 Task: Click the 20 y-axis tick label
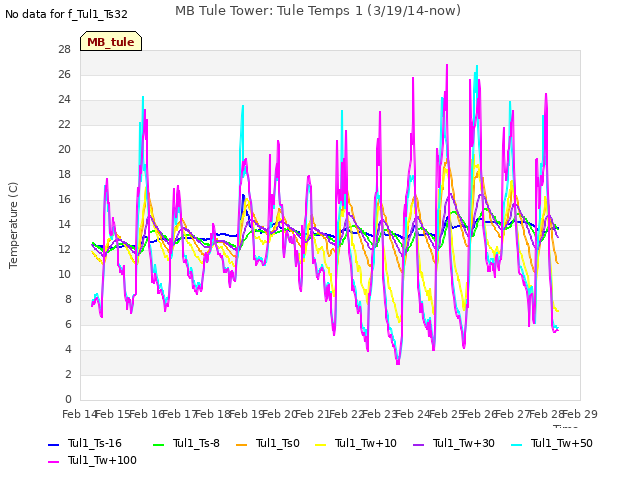point(64,149)
